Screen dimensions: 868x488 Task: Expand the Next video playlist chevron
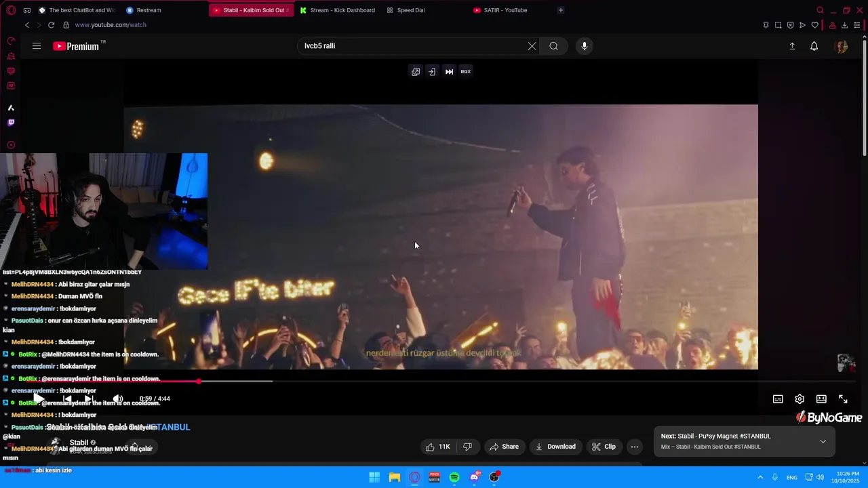click(823, 441)
